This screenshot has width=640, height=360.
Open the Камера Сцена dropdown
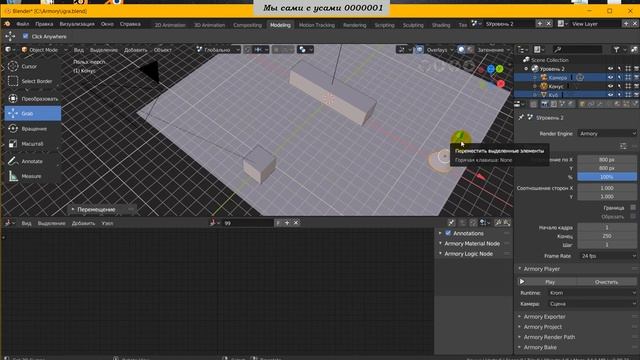[x=591, y=304]
